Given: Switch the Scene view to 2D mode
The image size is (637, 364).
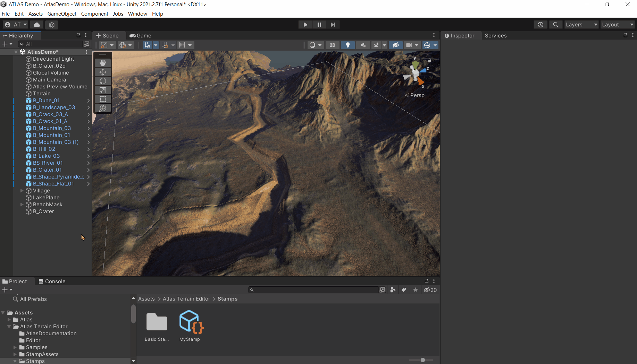Looking at the screenshot, I should point(332,45).
